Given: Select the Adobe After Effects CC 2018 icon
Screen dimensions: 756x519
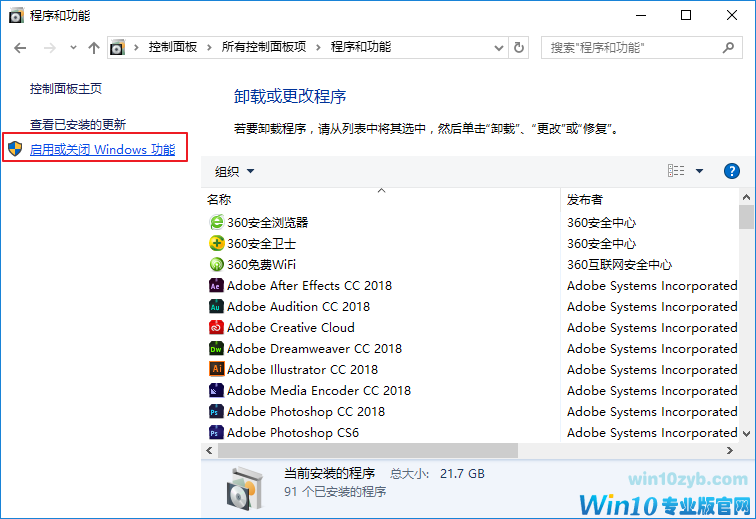Looking at the screenshot, I should point(216,286).
